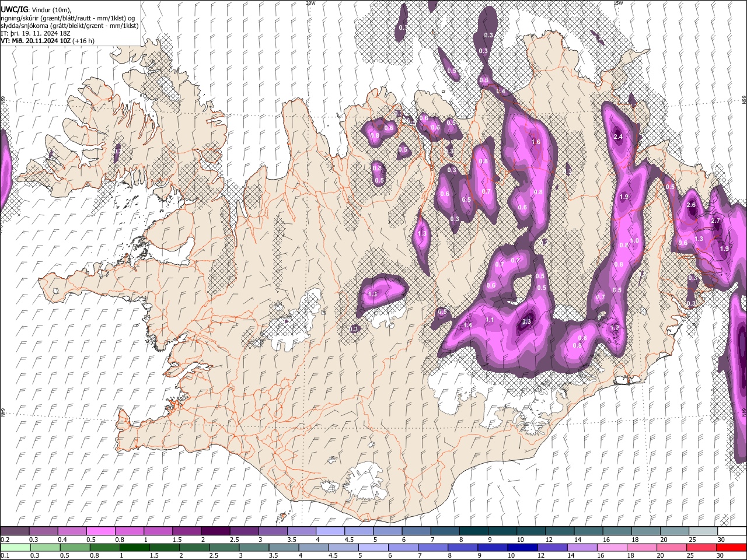The width and height of the screenshot is (747, 560).
Task: Click the 0.2 label under upper legend row
Action: tap(5, 540)
